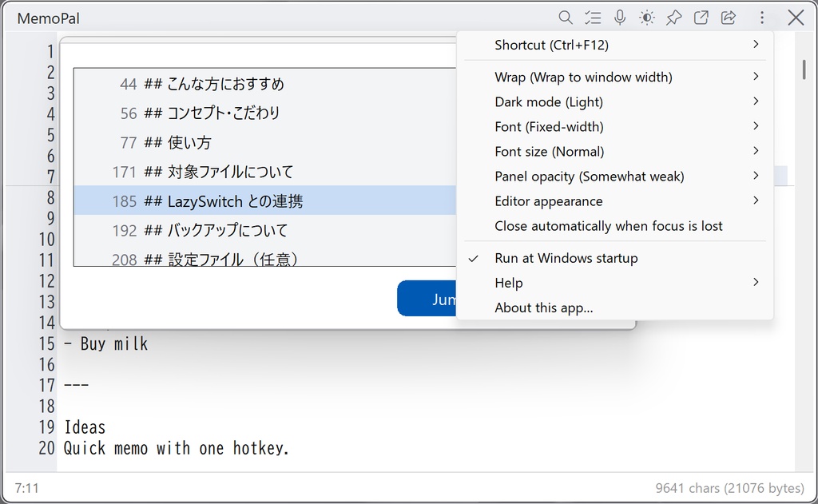
Task: Expand arrow beside Shortcut entry
Action: [756, 45]
